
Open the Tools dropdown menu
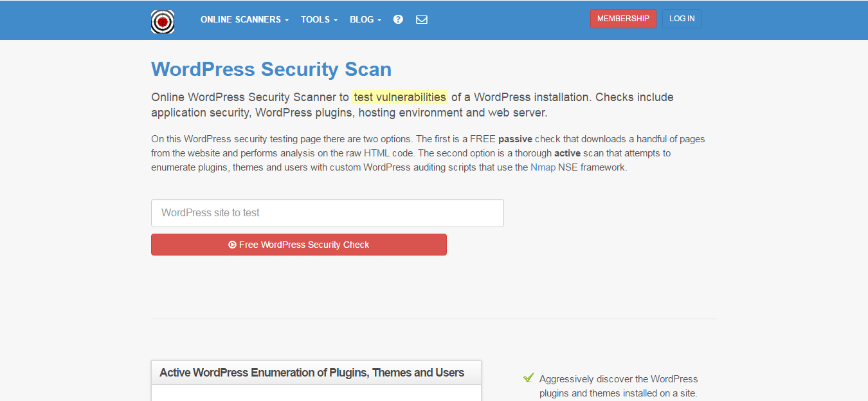click(x=319, y=19)
